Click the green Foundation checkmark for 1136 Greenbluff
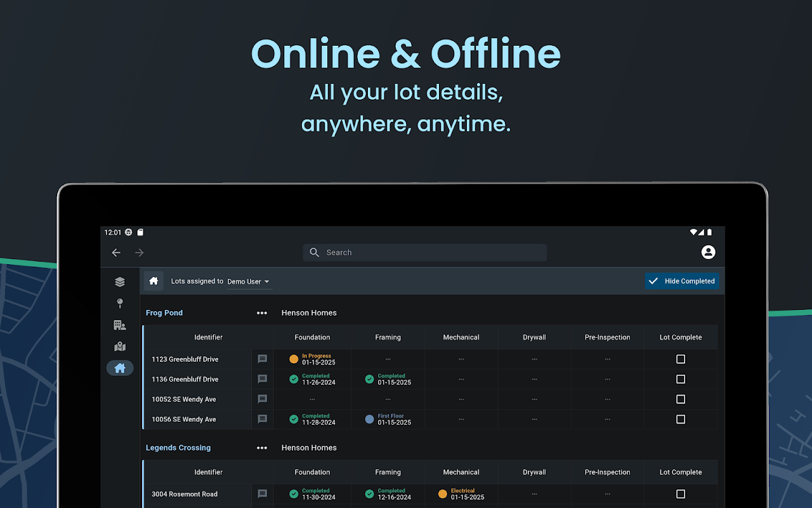The image size is (812, 508). pyautogui.click(x=294, y=379)
